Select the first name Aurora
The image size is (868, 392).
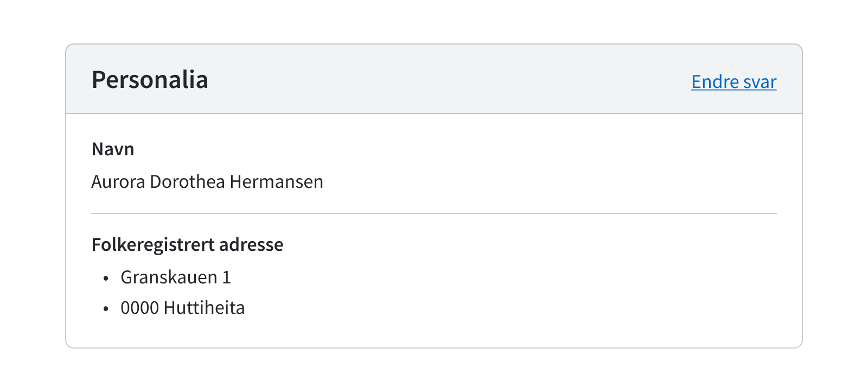tap(118, 182)
